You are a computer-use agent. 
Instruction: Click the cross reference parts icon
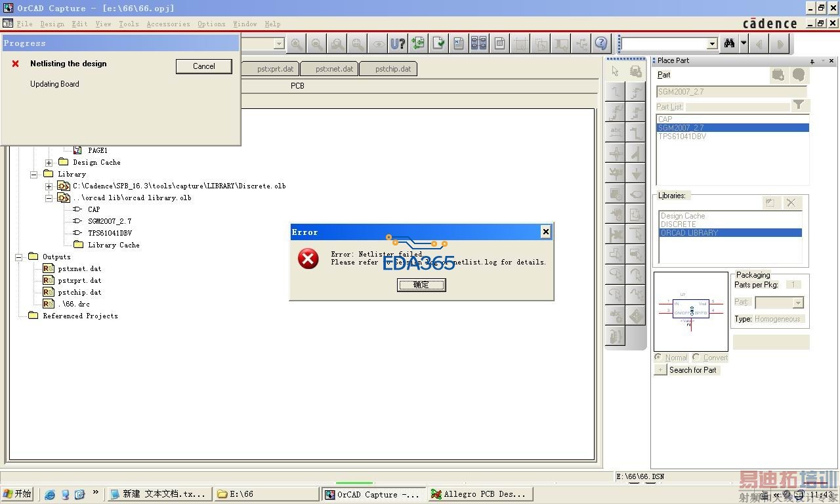click(x=479, y=44)
